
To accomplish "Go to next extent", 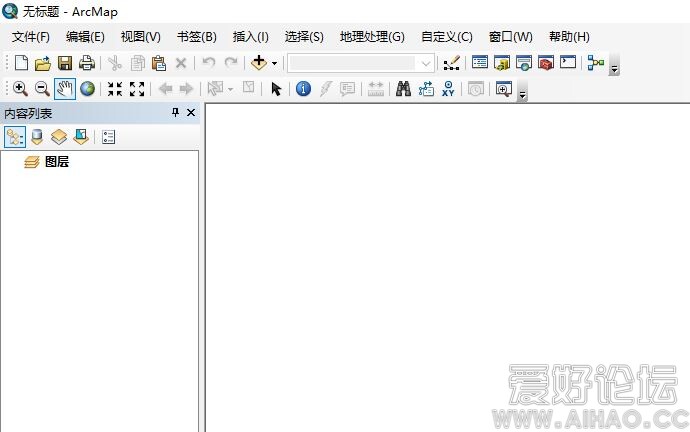I will click(x=187, y=89).
